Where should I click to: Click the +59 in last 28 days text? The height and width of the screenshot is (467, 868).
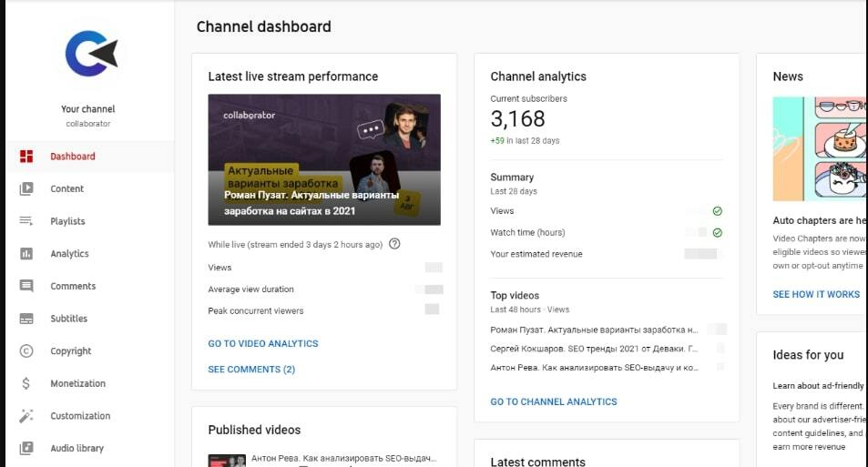click(x=525, y=140)
